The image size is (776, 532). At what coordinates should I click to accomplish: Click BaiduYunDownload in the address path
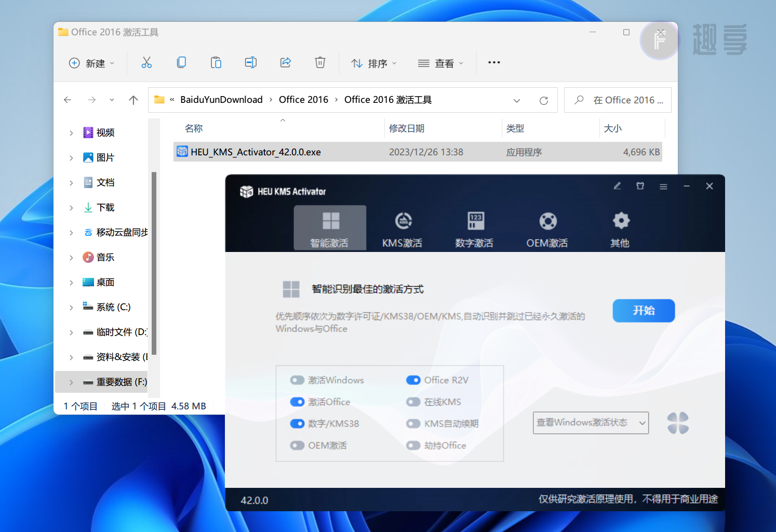[x=221, y=100]
